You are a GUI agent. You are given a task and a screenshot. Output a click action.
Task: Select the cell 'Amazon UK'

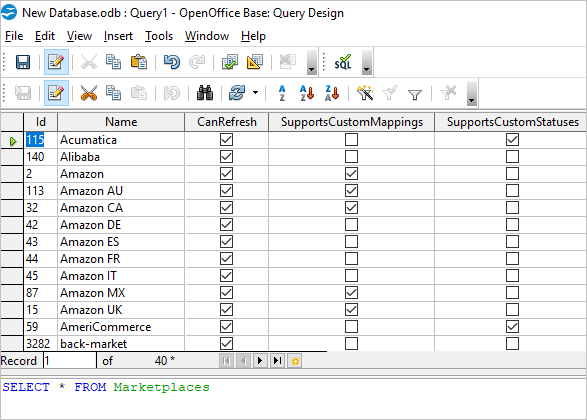click(121, 310)
